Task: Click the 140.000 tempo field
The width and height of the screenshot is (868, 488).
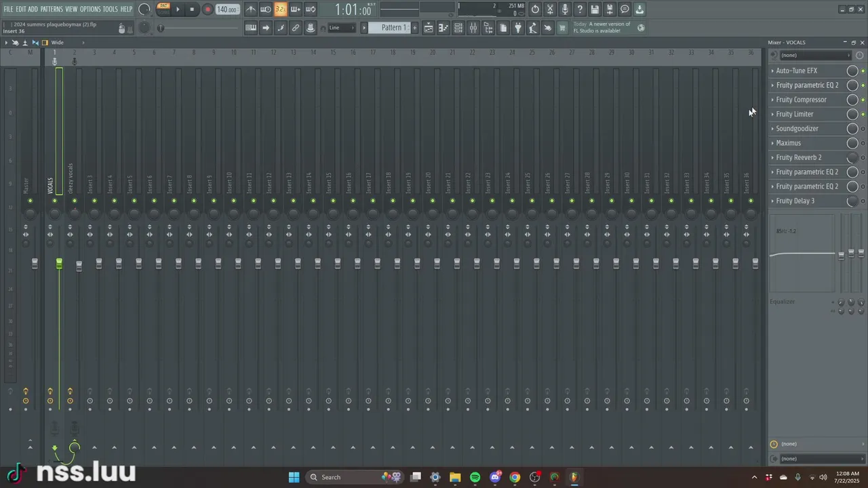Action: pos(226,9)
